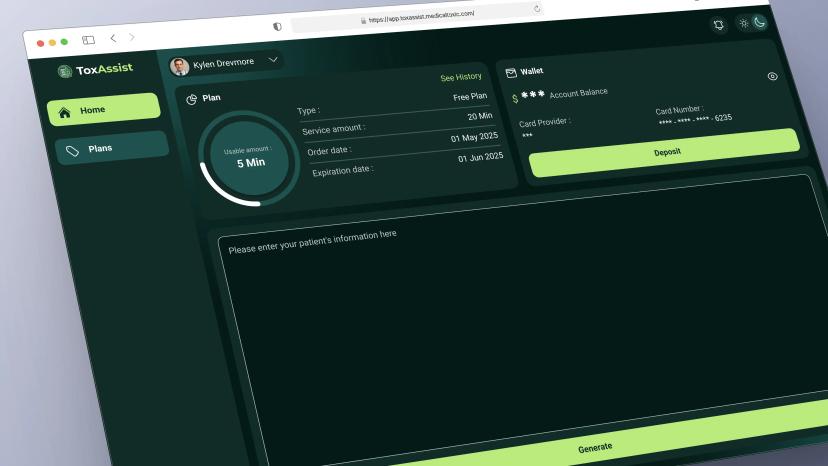
Task: Click the ToxAssist logo icon
Action: [65, 71]
